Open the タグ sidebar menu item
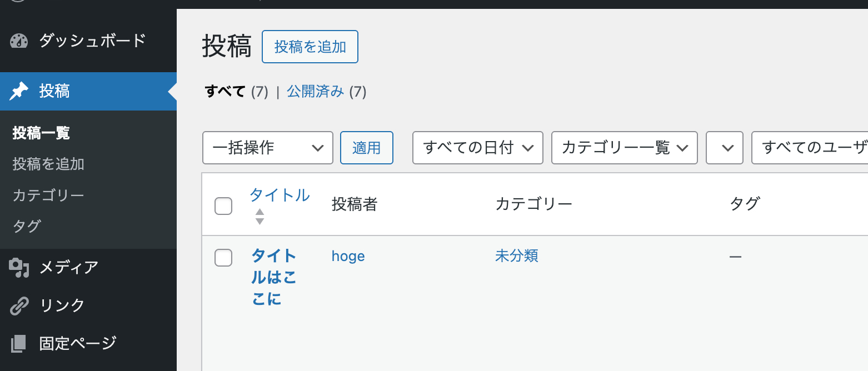 point(25,226)
